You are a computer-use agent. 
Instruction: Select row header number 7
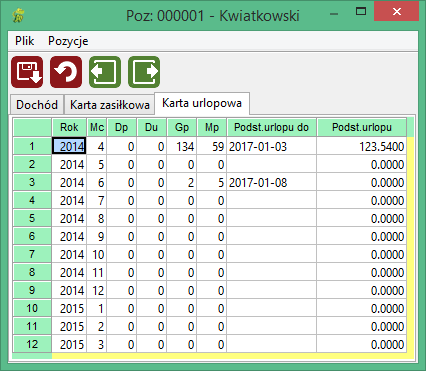32,254
